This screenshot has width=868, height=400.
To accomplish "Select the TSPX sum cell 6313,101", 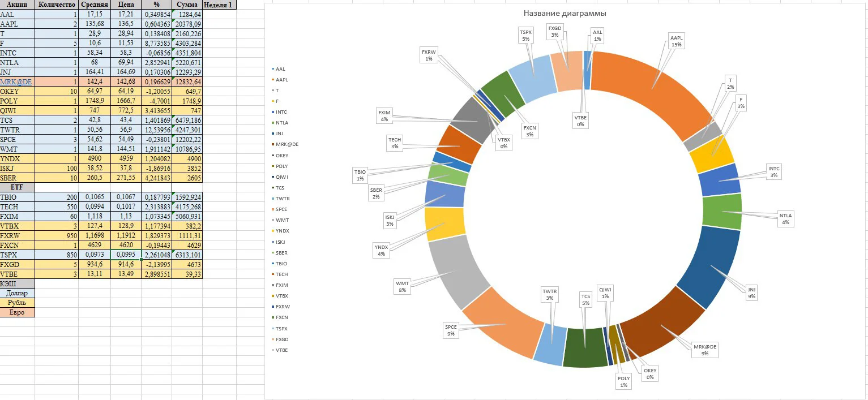I will [187, 255].
